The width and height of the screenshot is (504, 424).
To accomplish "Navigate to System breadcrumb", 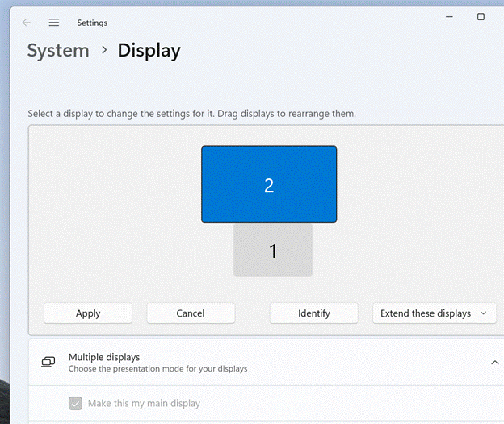I will tap(58, 50).
